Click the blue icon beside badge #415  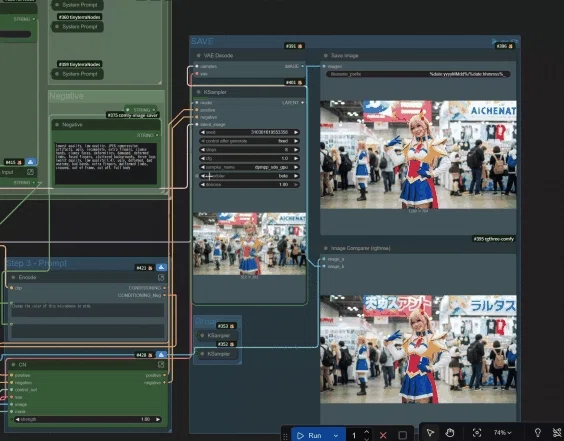(x=31, y=162)
